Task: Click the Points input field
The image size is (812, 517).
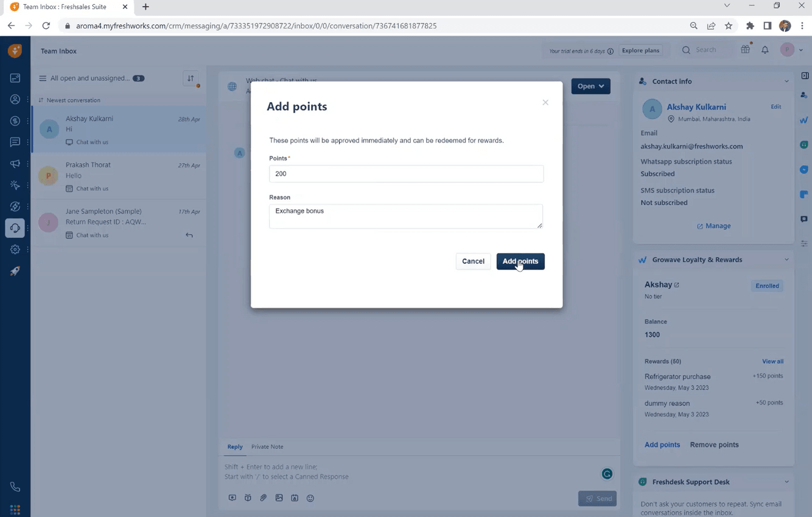Action: tap(406, 174)
